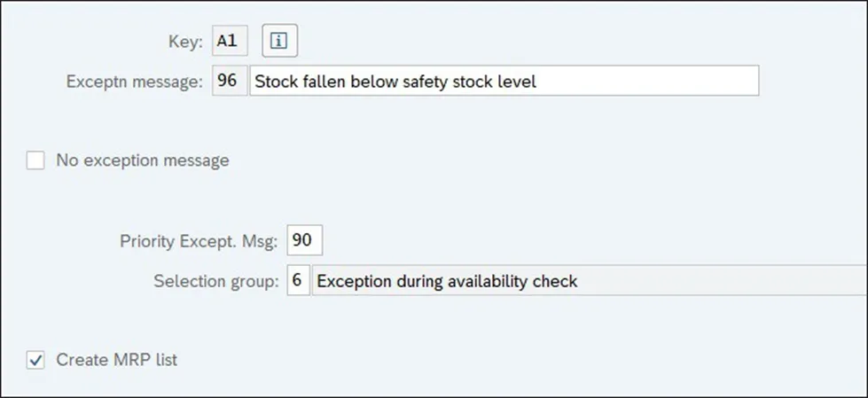Click the 'Create MRP list' label text
This screenshot has height=398, width=868.
[x=117, y=360]
